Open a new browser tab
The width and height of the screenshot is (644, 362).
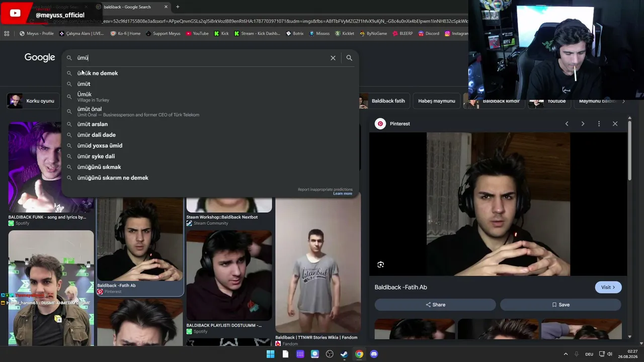[x=178, y=7]
